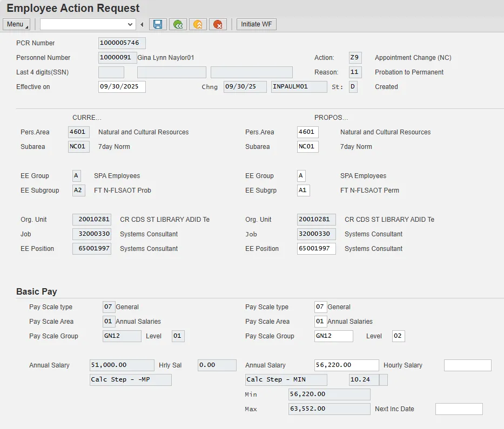Viewport: 504px width, 429px height.
Task: Click proposed Pers.Area field 4601
Action: 307,132
